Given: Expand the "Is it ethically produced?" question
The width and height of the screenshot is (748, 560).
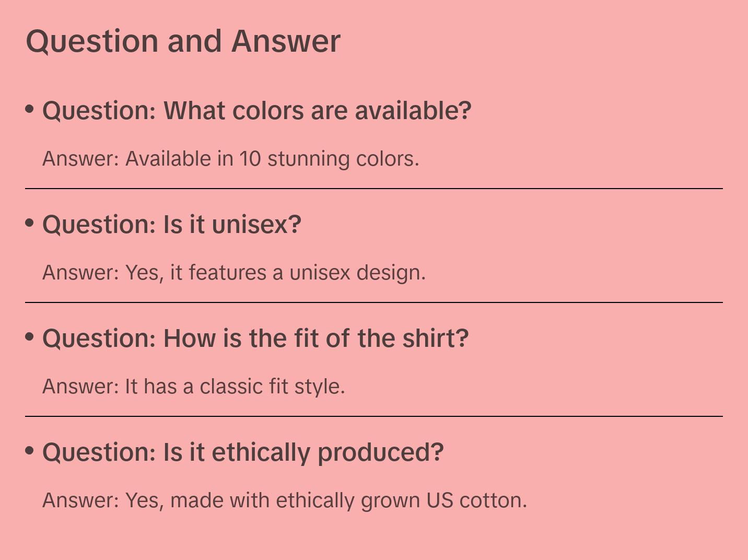Looking at the screenshot, I should point(243,452).
